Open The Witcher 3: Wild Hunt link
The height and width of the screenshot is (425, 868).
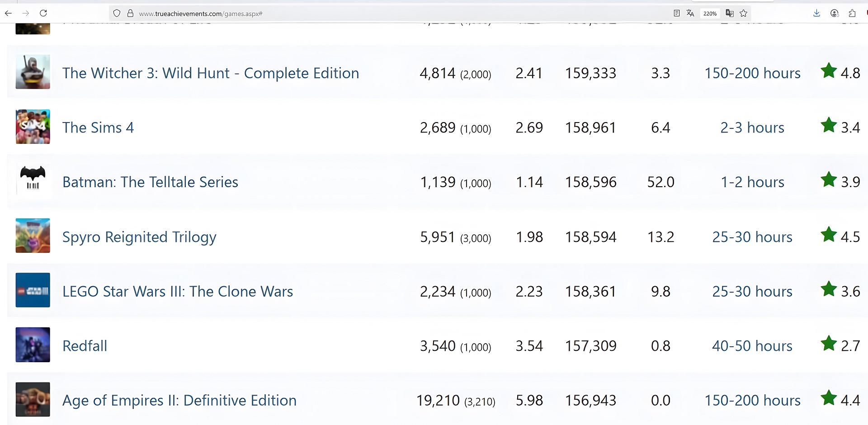pyautogui.click(x=210, y=73)
